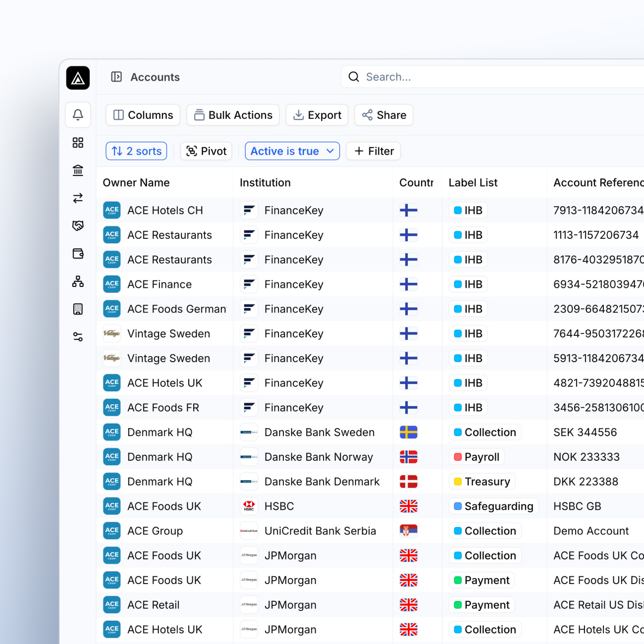Select the org hierarchy icon in sidebar

(x=78, y=281)
